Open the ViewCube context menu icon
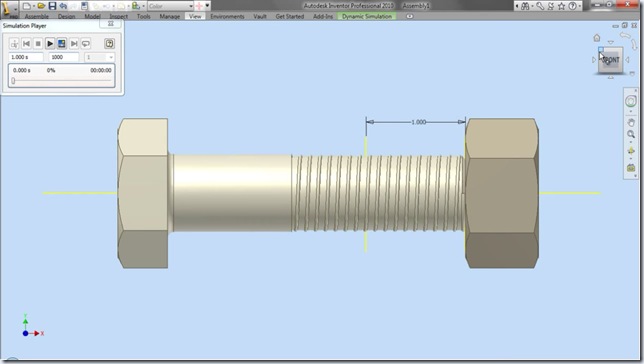This screenshot has width=644, height=364. [x=632, y=74]
